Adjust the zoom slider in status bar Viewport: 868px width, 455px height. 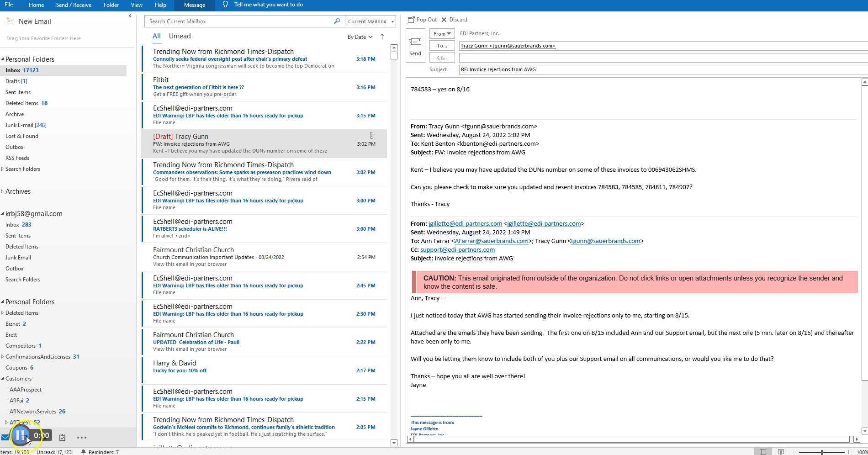coord(822,451)
